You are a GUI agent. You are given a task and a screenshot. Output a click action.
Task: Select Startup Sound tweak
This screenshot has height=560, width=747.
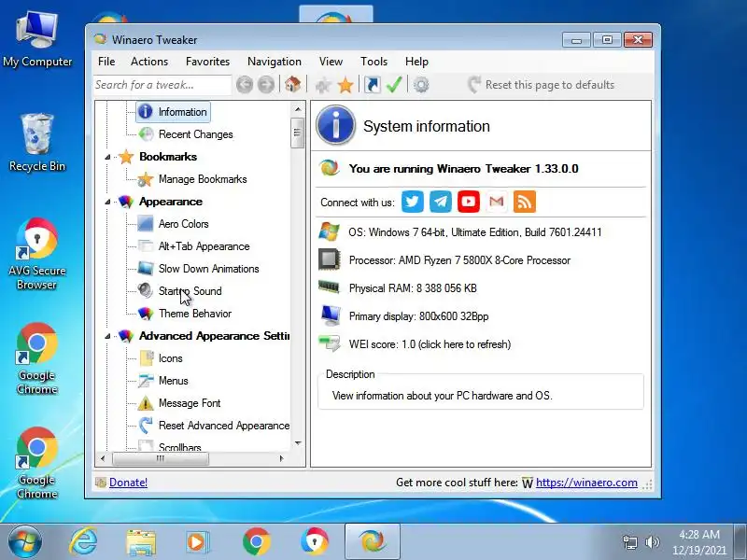coord(190,291)
